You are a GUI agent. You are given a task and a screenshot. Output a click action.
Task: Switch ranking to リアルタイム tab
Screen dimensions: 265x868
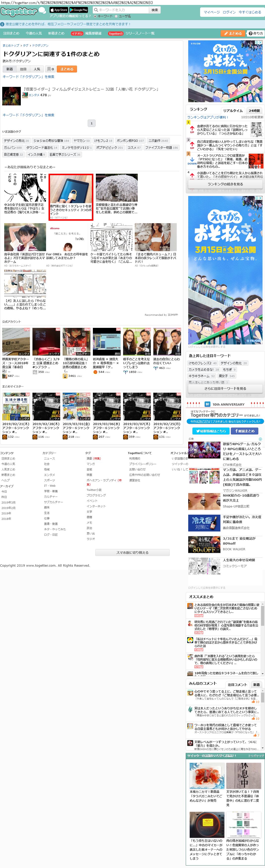click(233, 111)
